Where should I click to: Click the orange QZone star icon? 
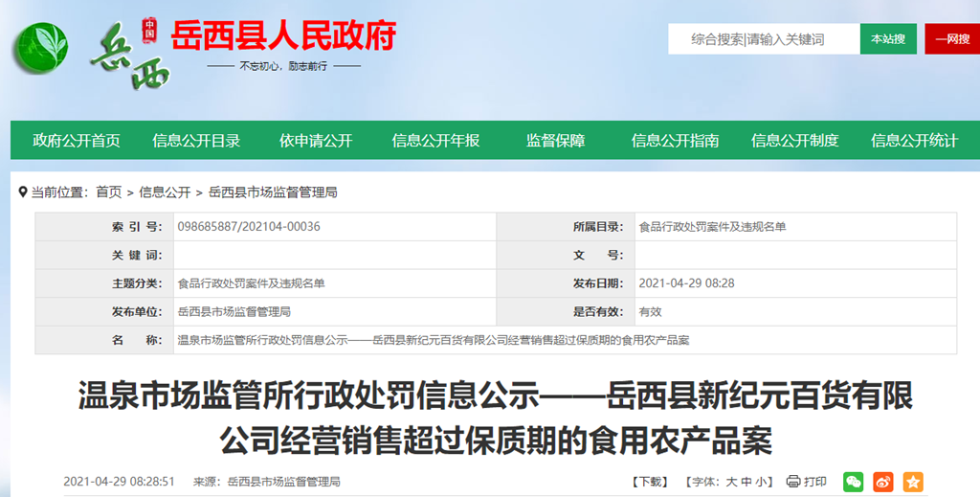pyautogui.click(x=913, y=482)
